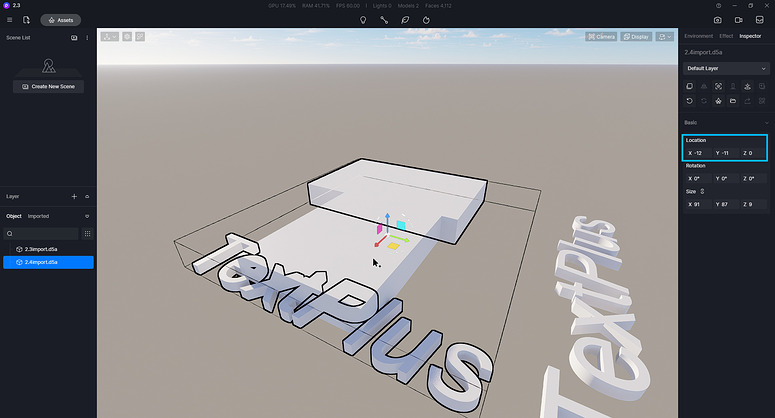Image resolution: width=775 pixels, height=418 pixels.
Task: Open the light tool in top toolbar
Action: point(363,20)
